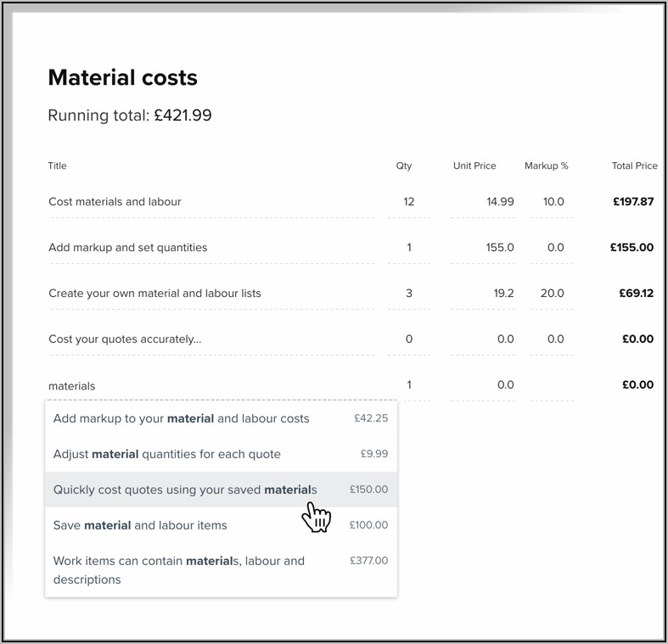Click unit price field showing 19.2
The width and height of the screenshot is (668, 644).
click(483, 294)
